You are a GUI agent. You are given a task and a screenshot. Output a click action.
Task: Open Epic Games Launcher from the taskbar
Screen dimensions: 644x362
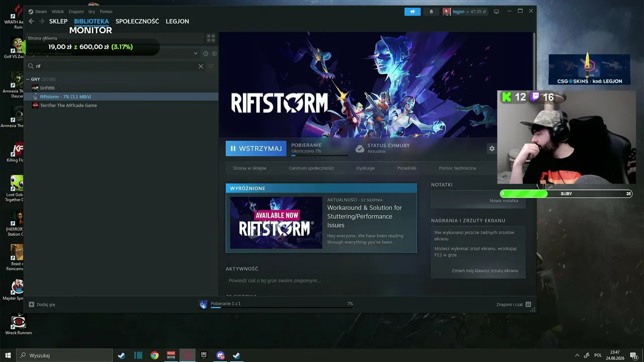[204, 355]
